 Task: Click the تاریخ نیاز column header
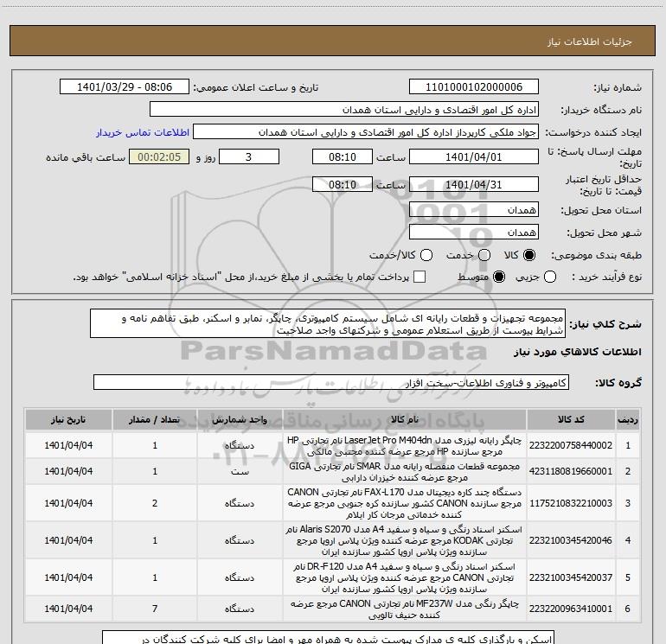click(x=68, y=420)
